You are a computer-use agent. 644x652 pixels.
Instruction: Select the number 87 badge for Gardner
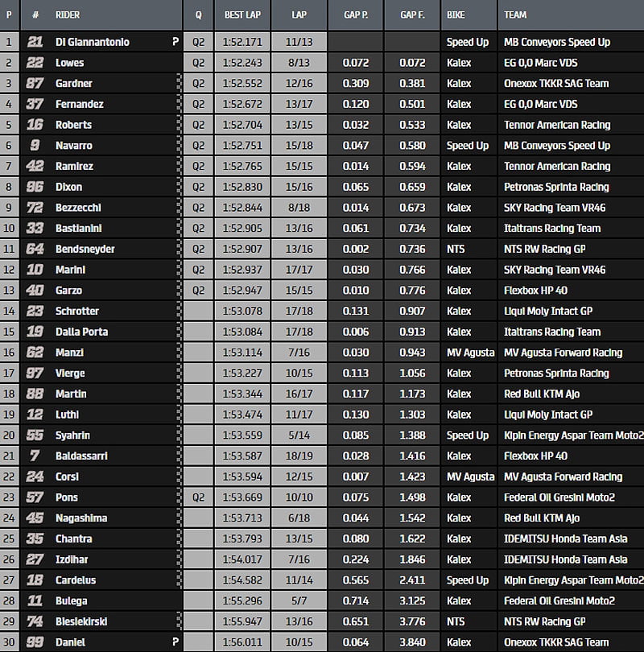(x=35, y=83)
